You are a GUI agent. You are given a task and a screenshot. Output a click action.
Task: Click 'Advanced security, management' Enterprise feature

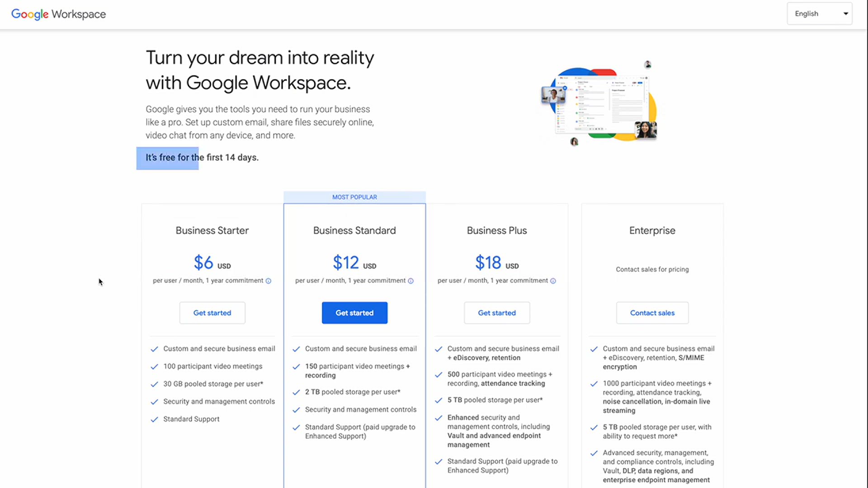click(658, 466)
